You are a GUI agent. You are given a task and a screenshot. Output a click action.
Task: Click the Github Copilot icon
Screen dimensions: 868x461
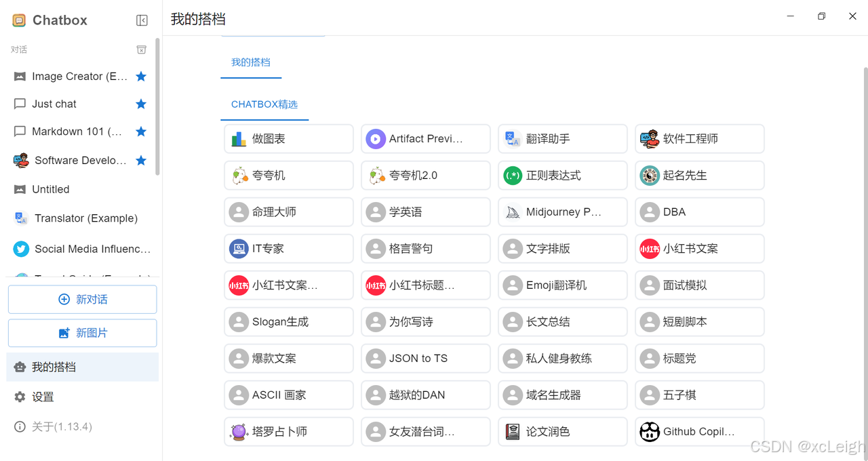point(650,432)
